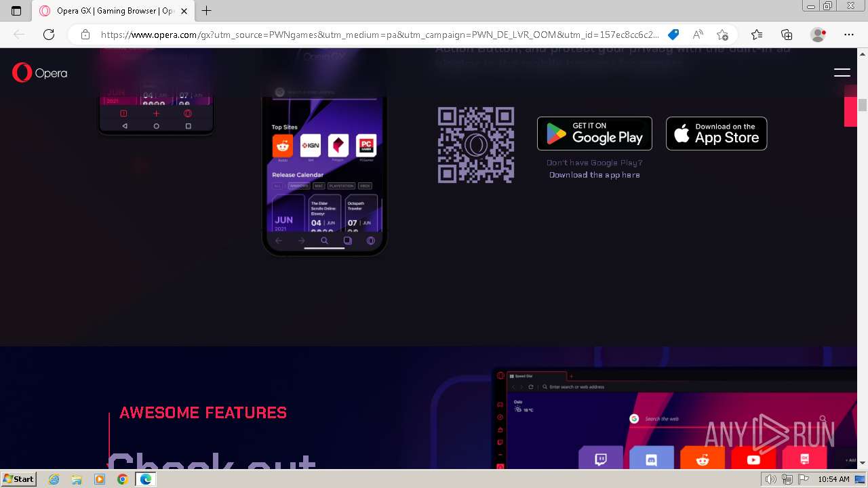The height and width of the screenshot is (488, 868).
Task: Open the volume control in the system tray
Action: coord(770,479)
